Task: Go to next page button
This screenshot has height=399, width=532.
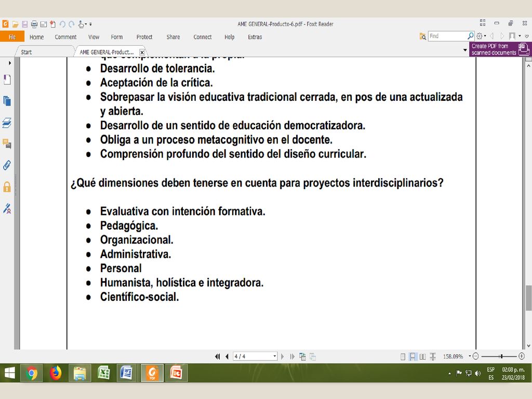Action: (282, 356)
